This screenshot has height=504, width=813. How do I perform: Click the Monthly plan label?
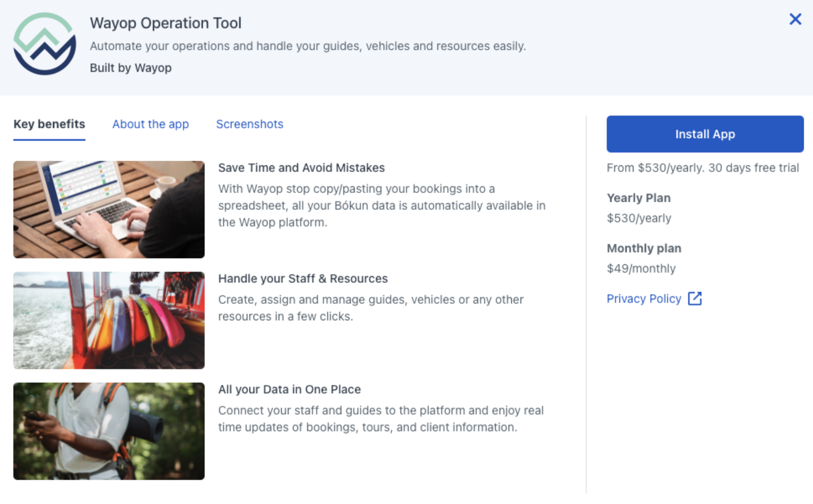[x=644, y=248]
